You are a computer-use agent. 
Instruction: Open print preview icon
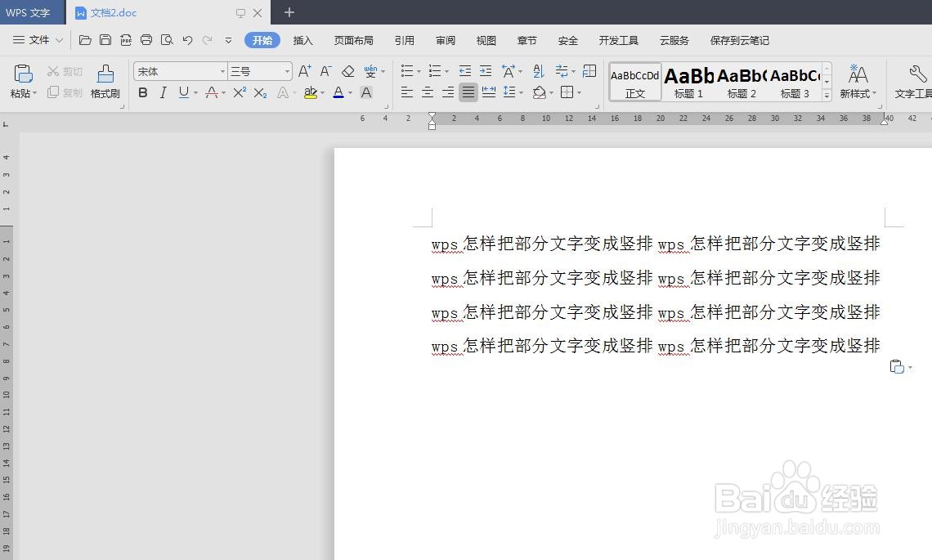167,40
